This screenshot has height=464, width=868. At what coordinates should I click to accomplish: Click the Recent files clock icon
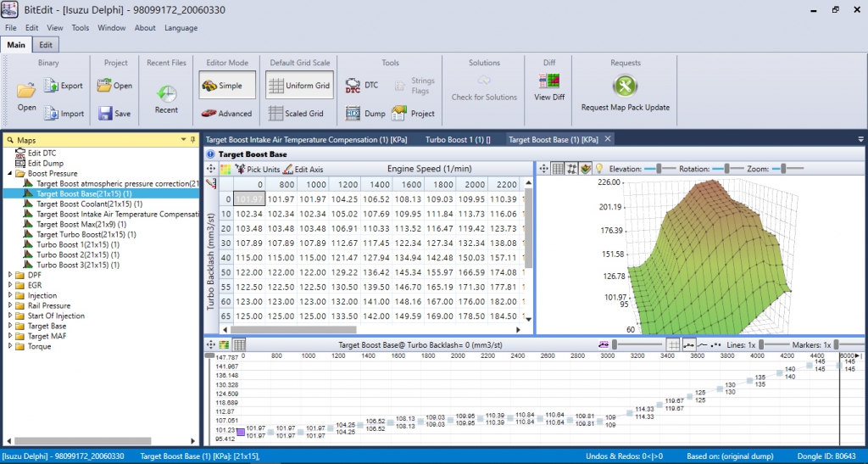166,93
